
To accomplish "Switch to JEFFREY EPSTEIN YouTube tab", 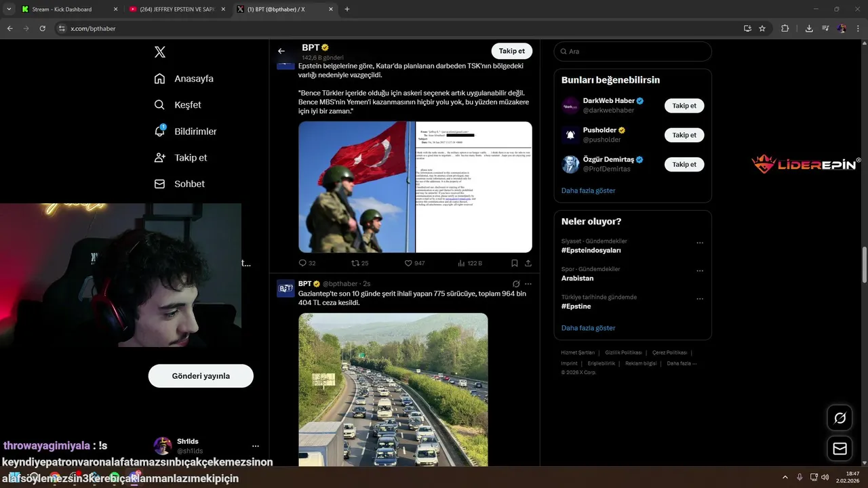I will click(x=176, y=9).
